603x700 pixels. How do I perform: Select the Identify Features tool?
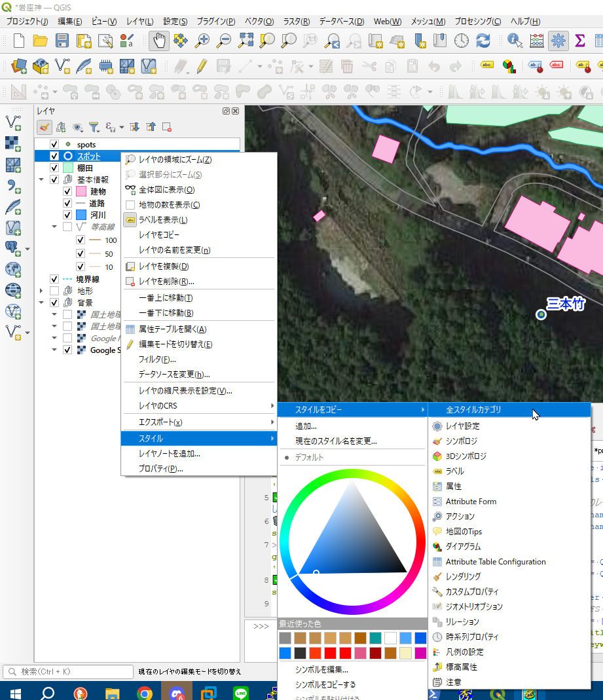515,41
